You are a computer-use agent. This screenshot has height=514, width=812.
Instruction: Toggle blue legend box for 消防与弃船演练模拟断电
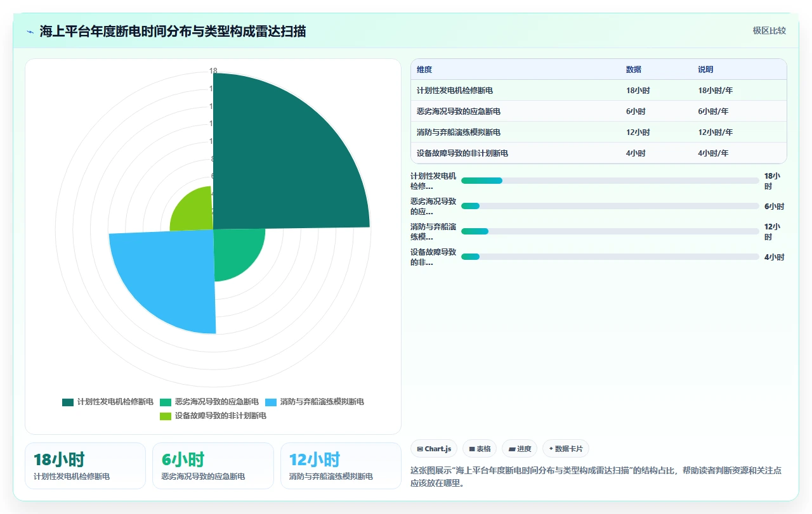[x=271, y=402]
